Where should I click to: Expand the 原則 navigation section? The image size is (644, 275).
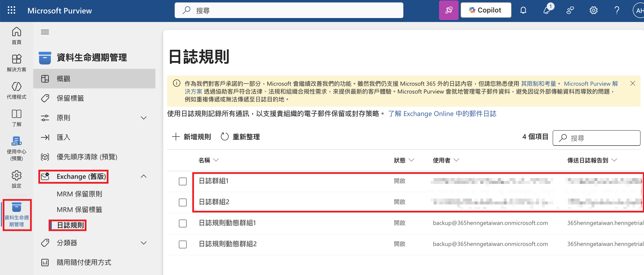(x=143, y=118)
